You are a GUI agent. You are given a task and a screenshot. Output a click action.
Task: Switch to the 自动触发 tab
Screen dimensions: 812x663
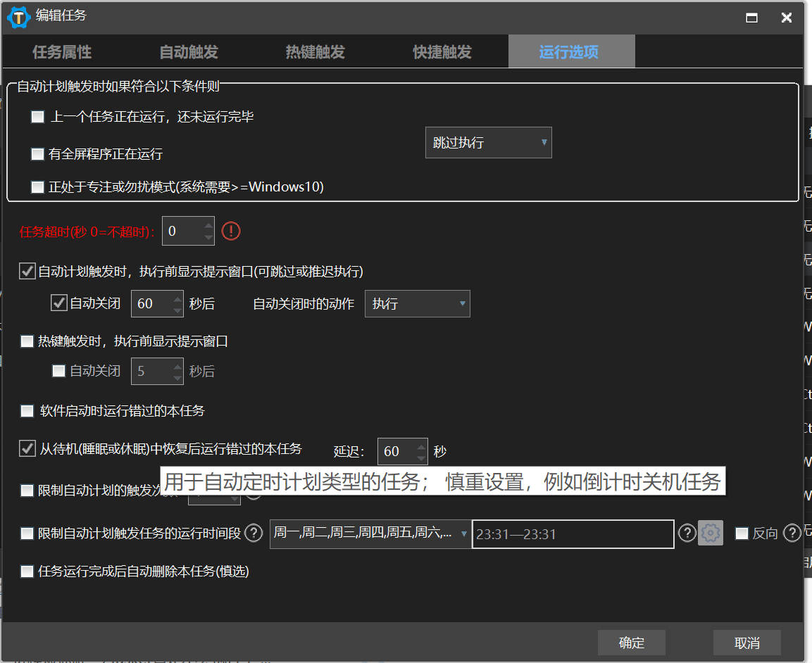click(x=189, y=52)
